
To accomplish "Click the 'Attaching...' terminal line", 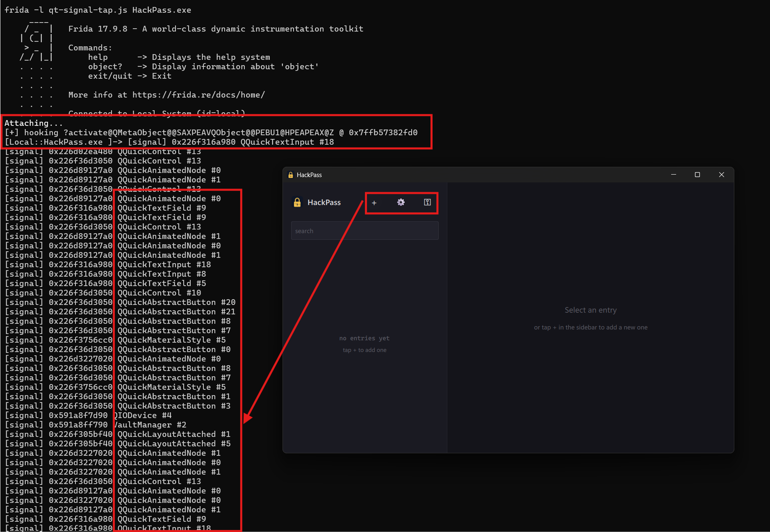I will tap(34, 123).
